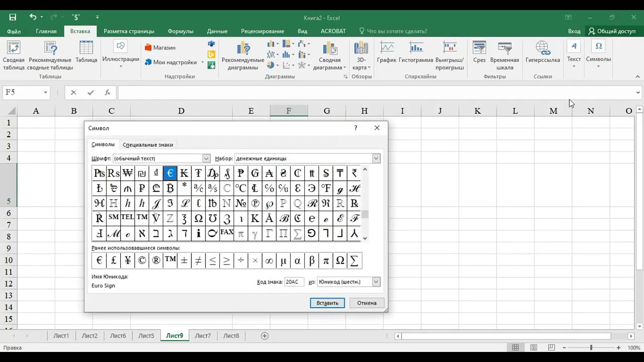Open Диаграммы dialog launcher
This screenshot has height=362, width=644.
click(x=346, y=77)
